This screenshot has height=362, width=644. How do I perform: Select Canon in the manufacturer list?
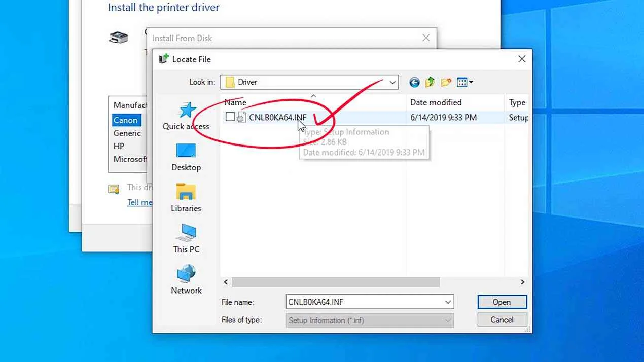pos(127,120)
